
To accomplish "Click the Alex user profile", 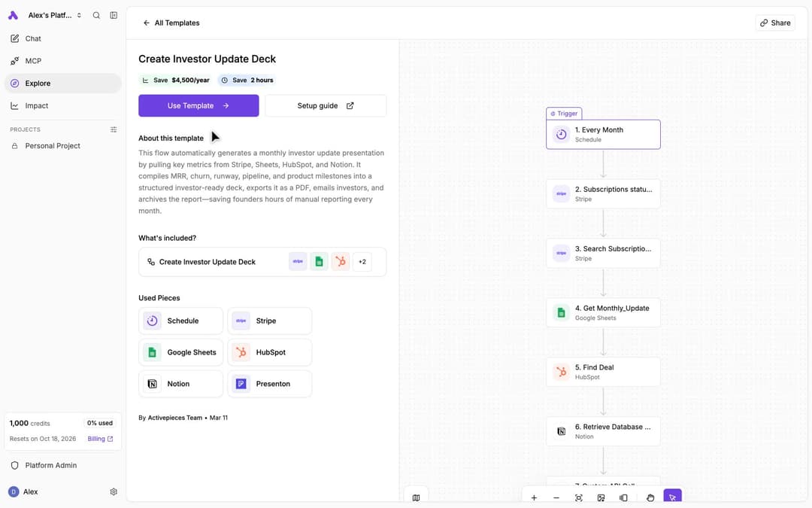I will pyautogui.click(x=23, y=491).
